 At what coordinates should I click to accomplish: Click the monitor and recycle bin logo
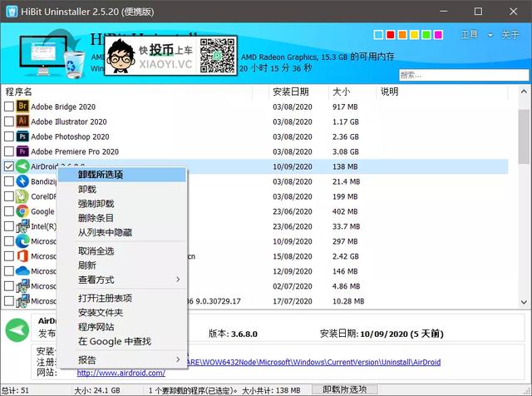point(51,54)
